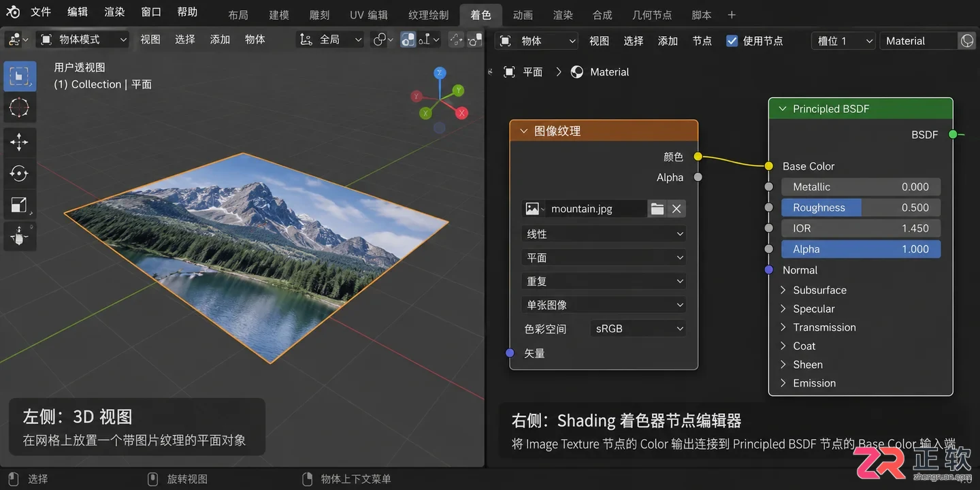Select the cursor tool
The width and height of the screenshot is (980, 490).
20,107
